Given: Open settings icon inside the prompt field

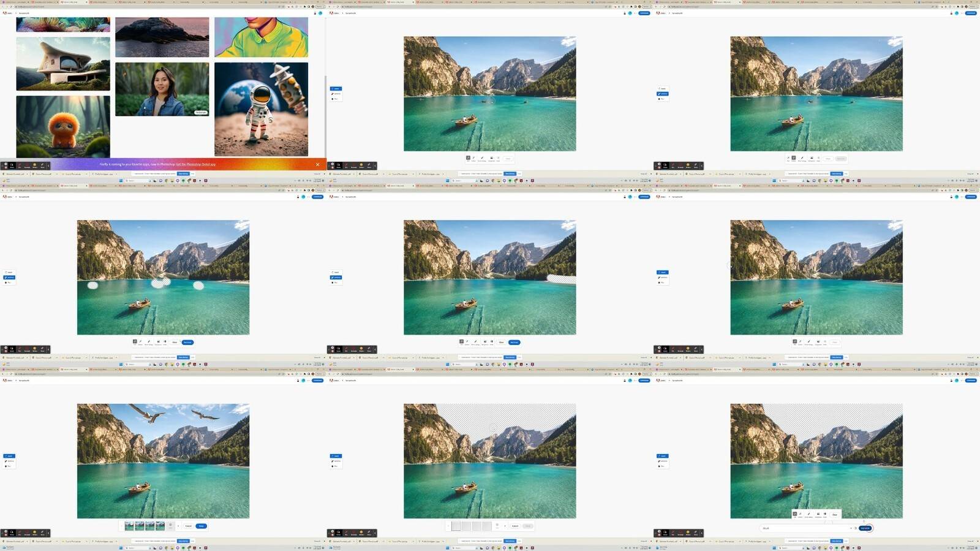Looking at the screenshot, I should pos(856,528).
